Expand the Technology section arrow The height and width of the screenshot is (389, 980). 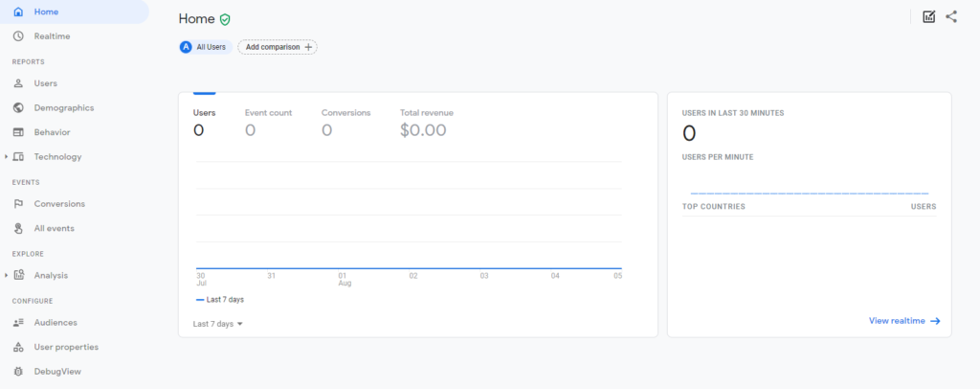click(7, 157)
